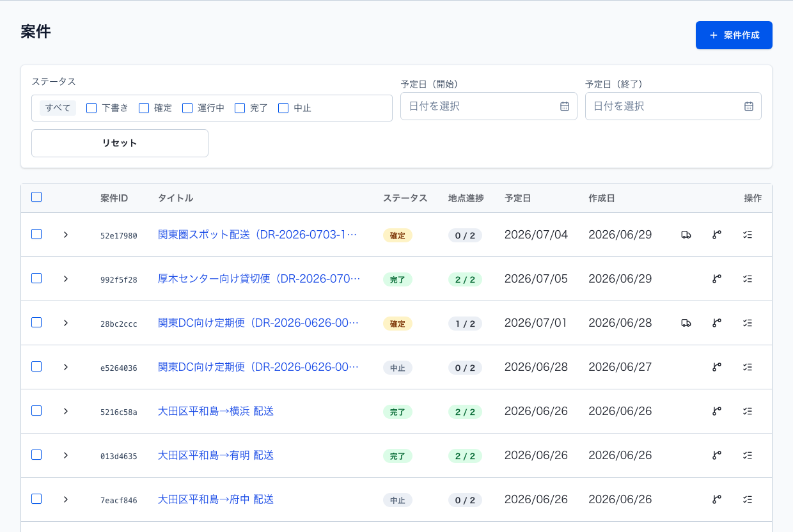The height and width of the screenshot is (532, 793).
Task: Expand row chevron for case 013d4635
Action: pos(65,455)
